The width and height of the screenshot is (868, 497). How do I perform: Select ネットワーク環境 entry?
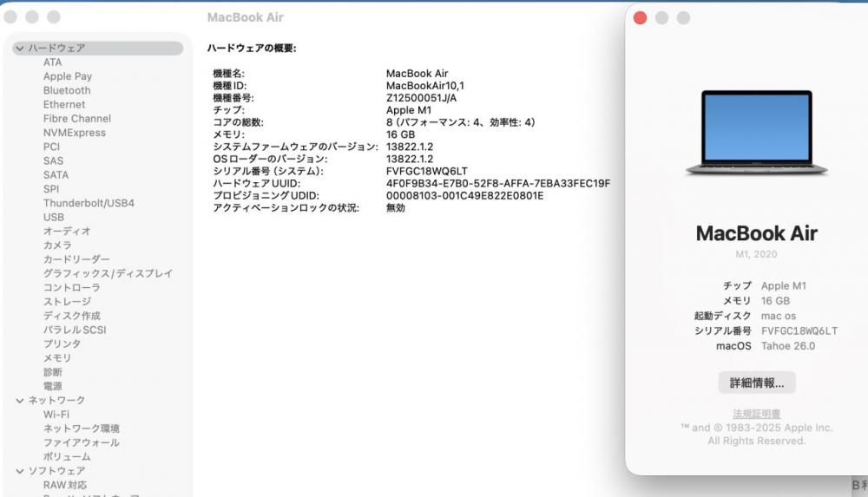pyautogui.click(x=82, y=428)
